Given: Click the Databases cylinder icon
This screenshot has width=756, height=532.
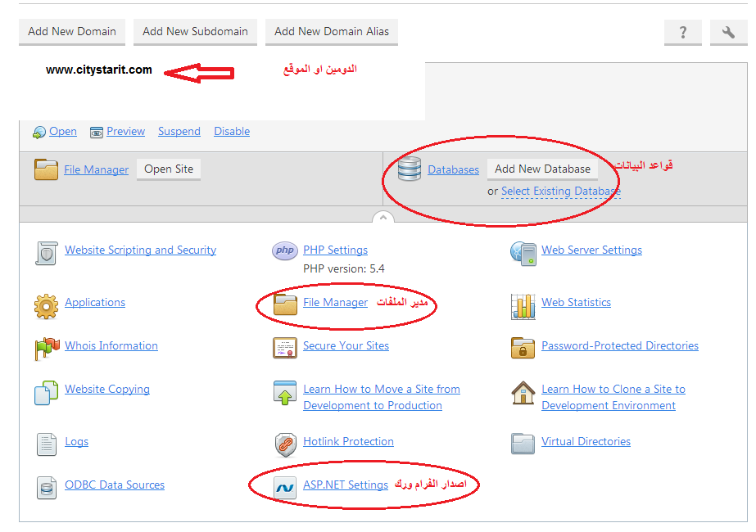Looking at the screenshot, I should point(410,169).
